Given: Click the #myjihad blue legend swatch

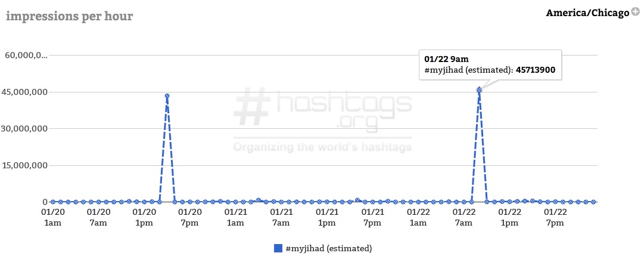Looking at the screenshot, I should click(x=278, y=248).
